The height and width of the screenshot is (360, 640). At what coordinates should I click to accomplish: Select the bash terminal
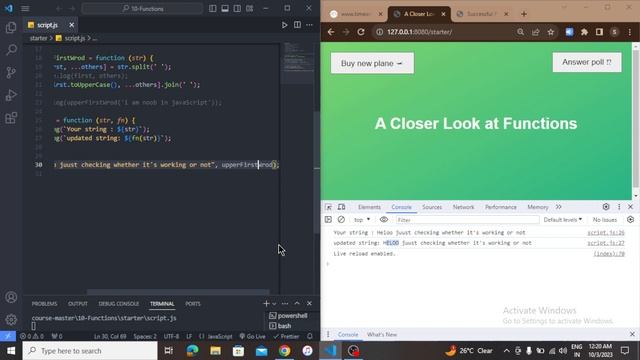pos(280,326)
